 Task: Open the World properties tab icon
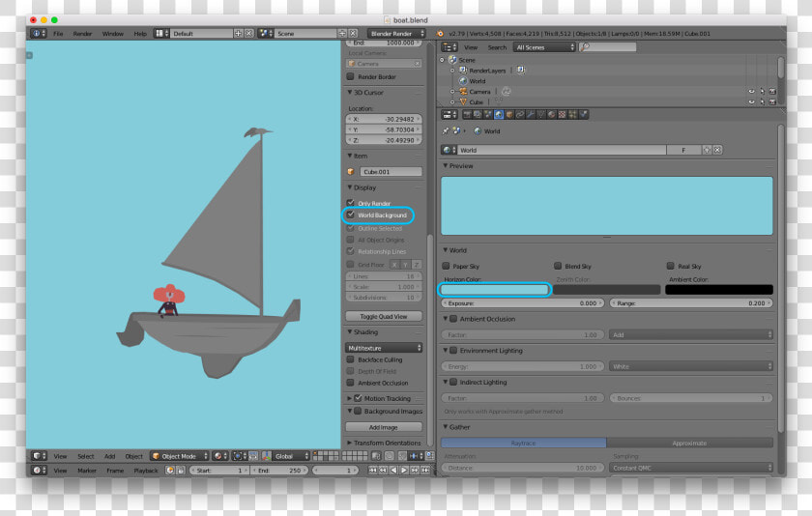point(499,114)
